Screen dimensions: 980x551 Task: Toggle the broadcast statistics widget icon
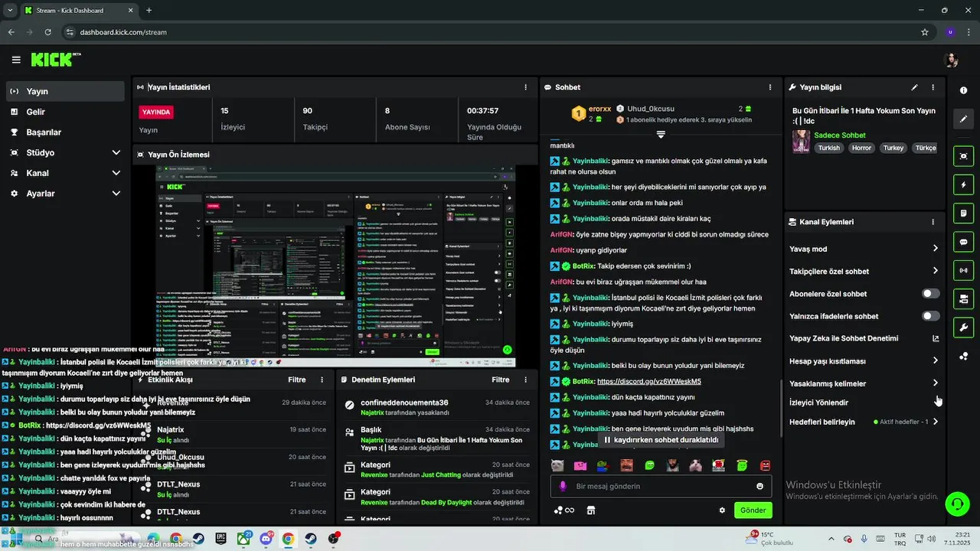963,270
